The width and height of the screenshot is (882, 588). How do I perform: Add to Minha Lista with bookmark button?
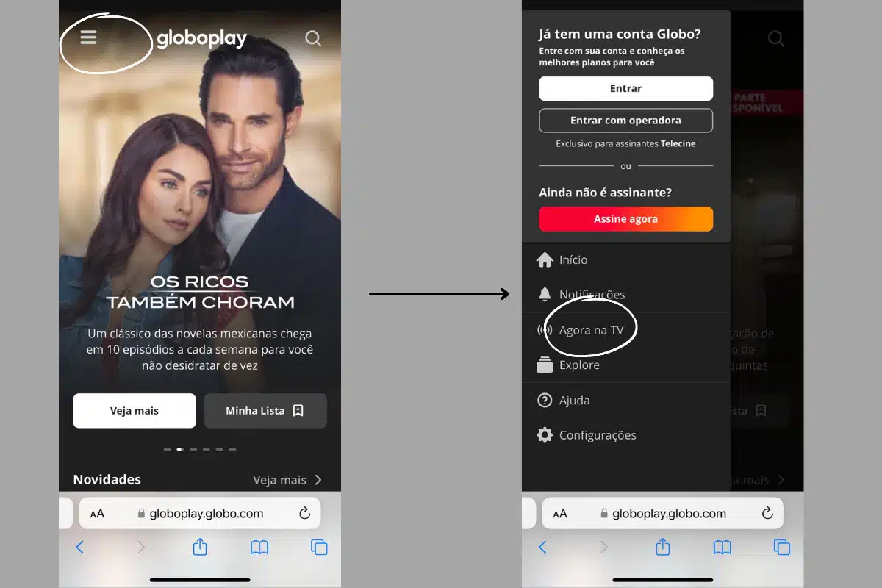(265, 411)
